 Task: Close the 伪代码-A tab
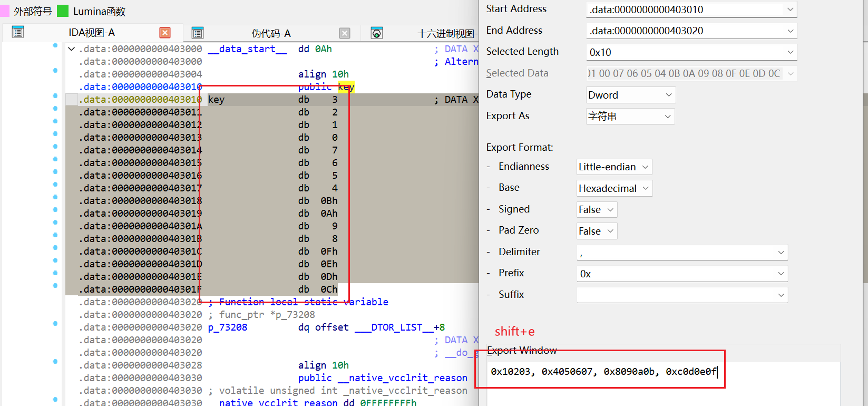click(345, 33)
